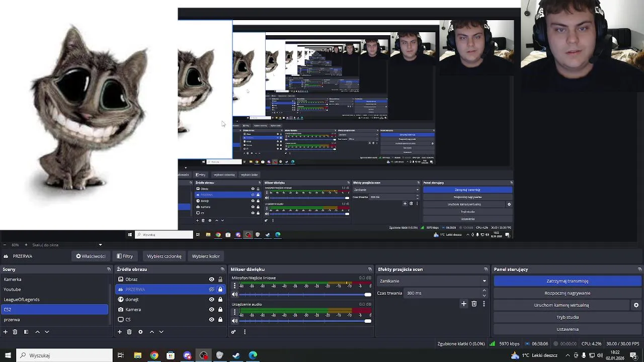Viewport: 644px width, 362px height.
Task: Lock the Obraz source
Action: (x=220, y=280)
